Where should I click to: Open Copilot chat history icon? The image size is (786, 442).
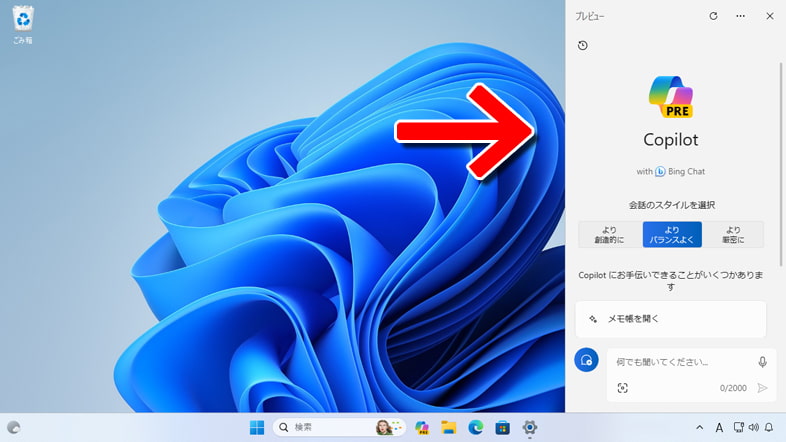click(x=582, y=46)
